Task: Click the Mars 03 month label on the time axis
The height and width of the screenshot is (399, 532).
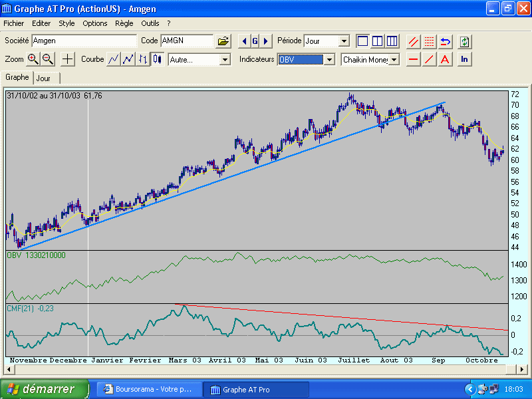Action: pyautogui.click(x=185, y=360)
